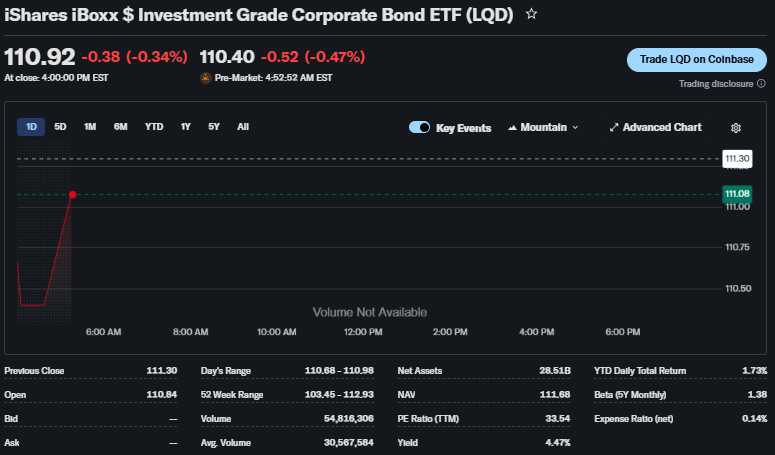Click the Trading disclosure info icon
The image size is (775, 455).
click(x=762, y=84)
